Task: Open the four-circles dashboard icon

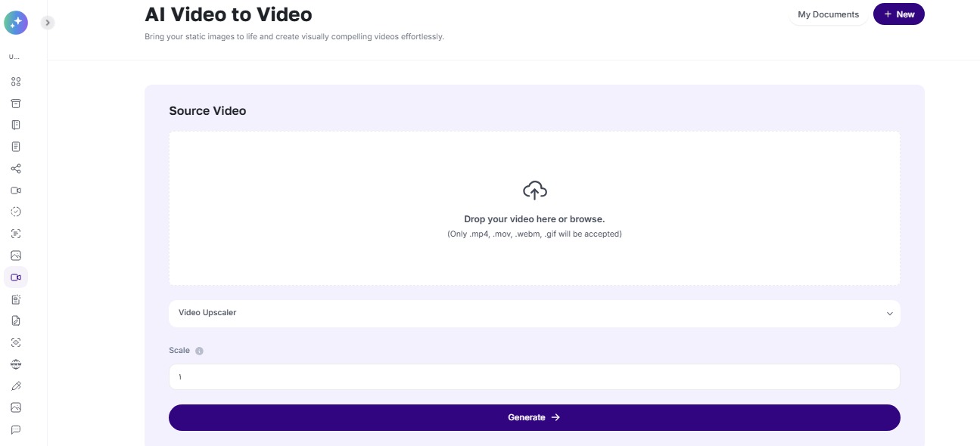Action: (x=16, y=82)
